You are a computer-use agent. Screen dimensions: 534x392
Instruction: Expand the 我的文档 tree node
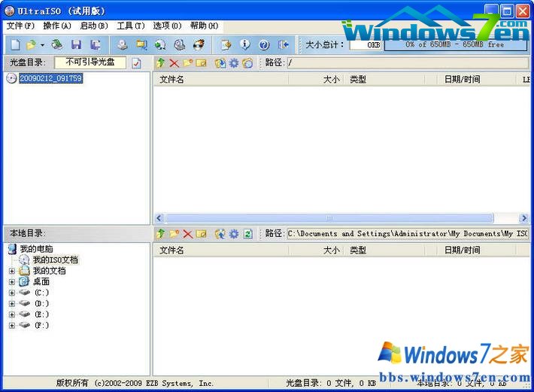pyautogui.click(x=12, y=271)
